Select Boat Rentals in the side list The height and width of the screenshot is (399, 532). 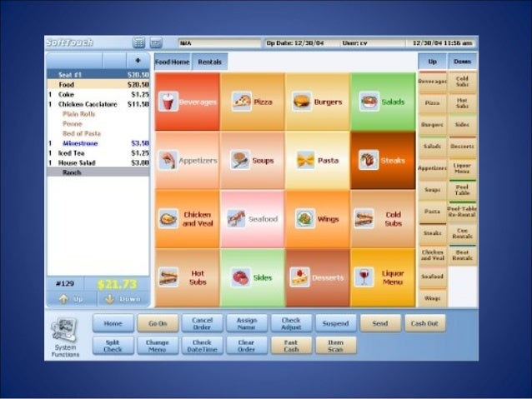(x=462, y=255)
